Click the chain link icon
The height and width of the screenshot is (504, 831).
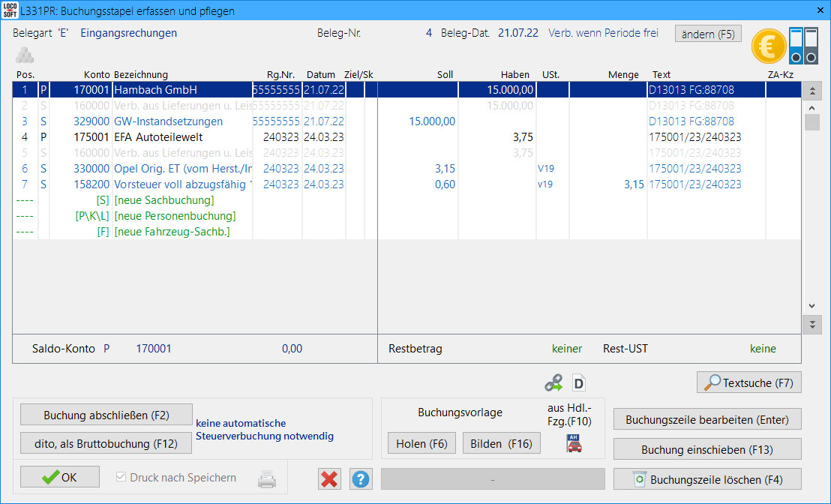(553, 383)
